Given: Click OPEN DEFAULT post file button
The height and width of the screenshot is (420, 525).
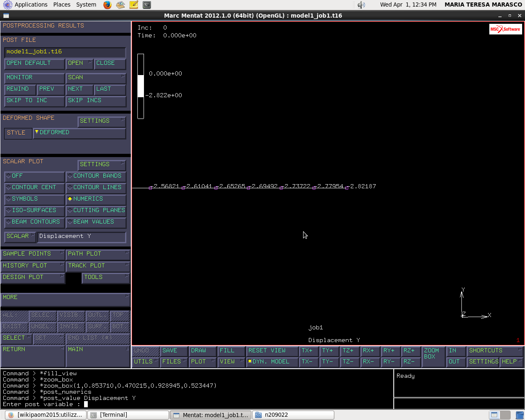Looking at the screenshot, I should pyautogui.click(x=34, y=64).
